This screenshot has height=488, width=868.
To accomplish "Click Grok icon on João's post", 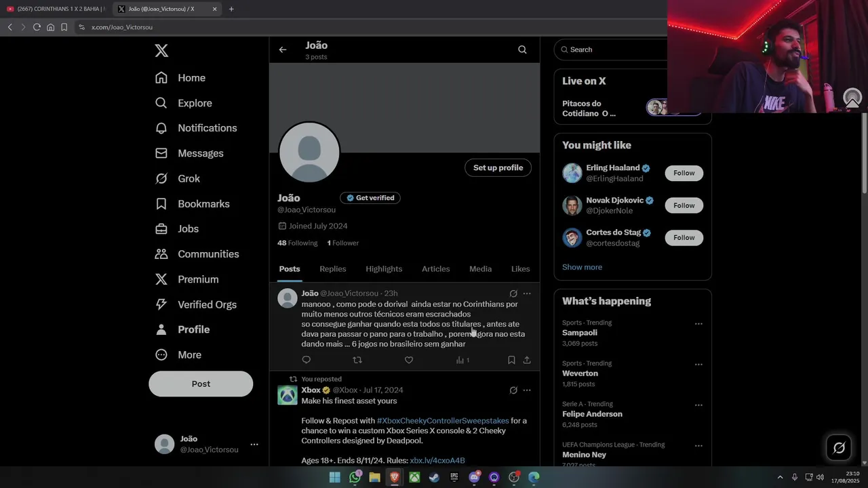I will tap(513, 293).
